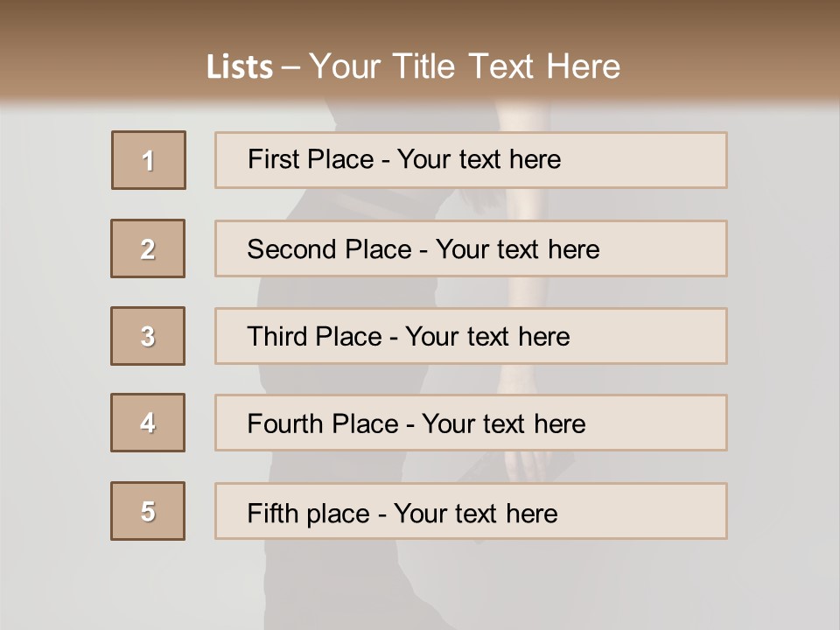Screen dimensions: 840x630
Task: Click "Your text here" in Fourth Place bar
Action: pos(503,424)
